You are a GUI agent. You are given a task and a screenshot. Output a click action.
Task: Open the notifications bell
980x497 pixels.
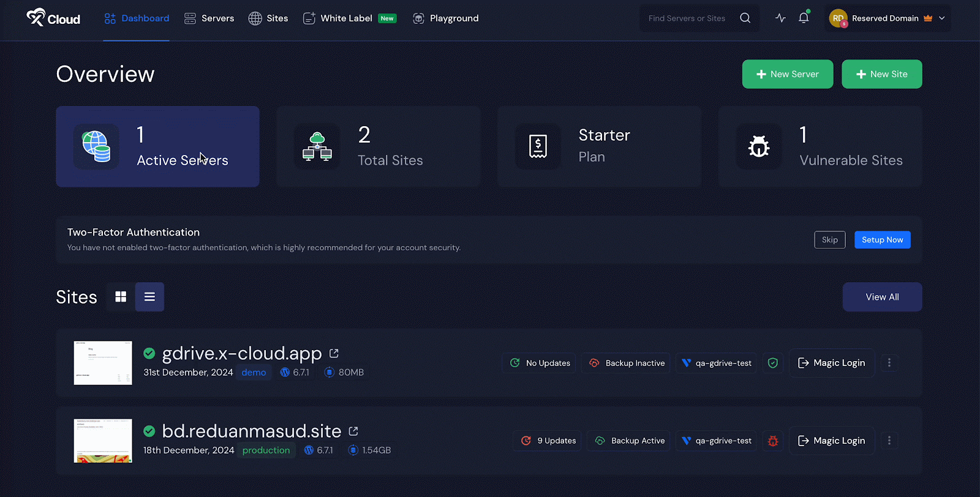coord(804,18)
